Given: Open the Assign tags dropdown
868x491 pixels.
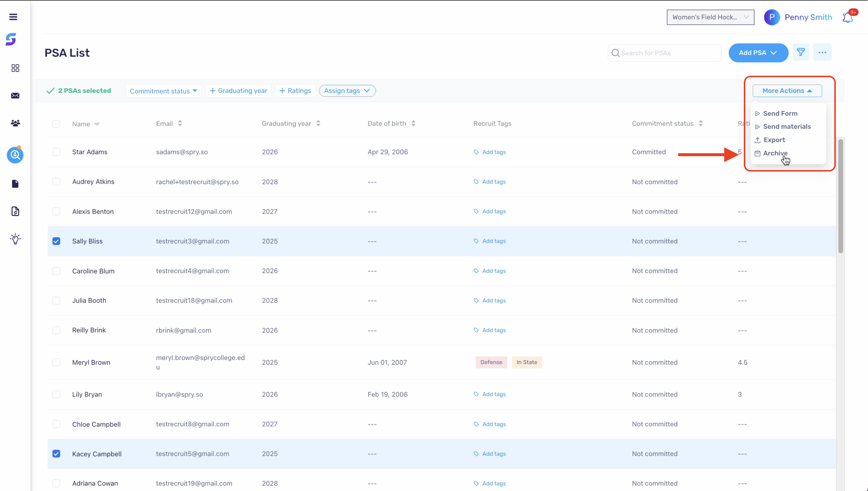Looking at the screenshot, I should point(347,91).
